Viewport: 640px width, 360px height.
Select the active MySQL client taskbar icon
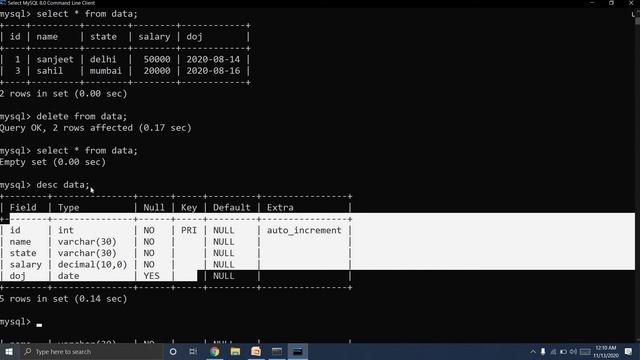(x=298, y=351)
